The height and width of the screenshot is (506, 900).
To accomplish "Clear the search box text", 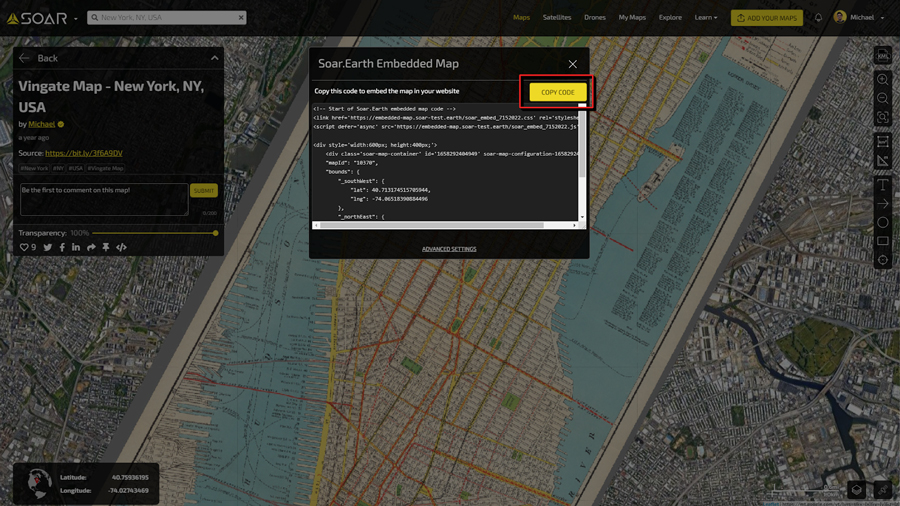I will [x=241, y=18].
